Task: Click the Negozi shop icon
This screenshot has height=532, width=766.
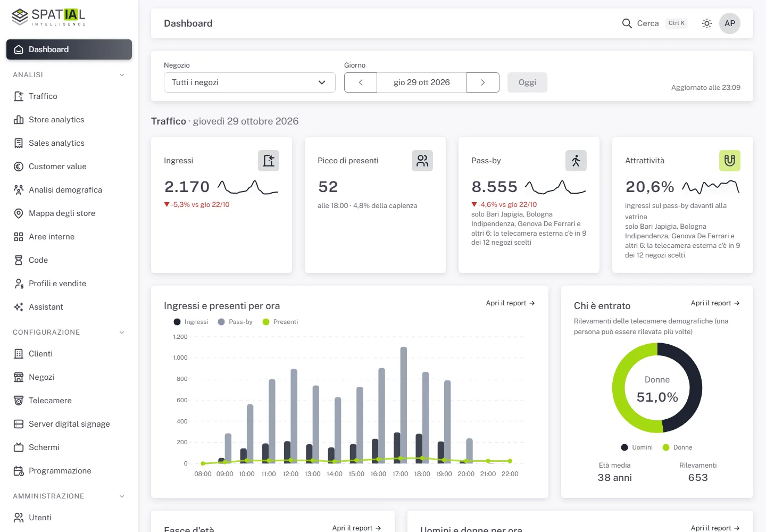Action: [x=19, y=377]
